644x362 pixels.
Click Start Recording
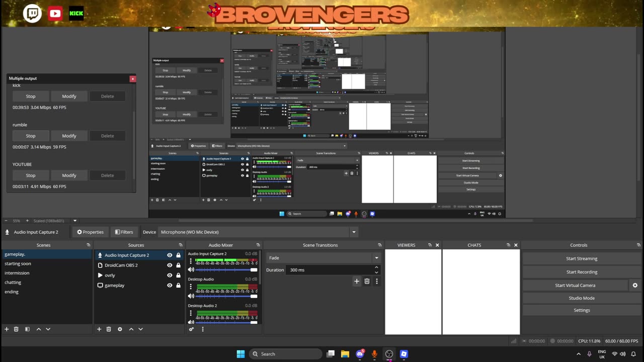point(582,272)
